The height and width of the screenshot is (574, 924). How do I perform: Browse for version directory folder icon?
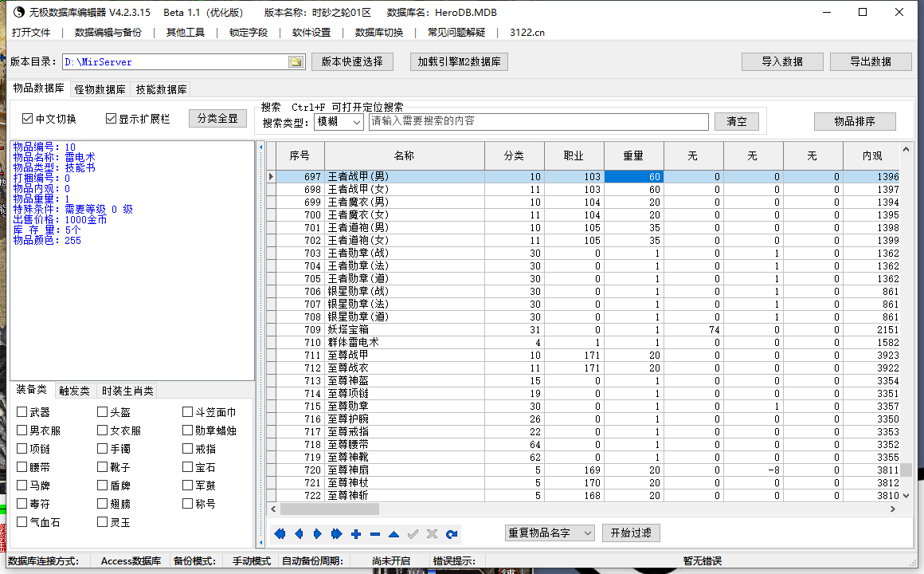(x=296, y=62)
